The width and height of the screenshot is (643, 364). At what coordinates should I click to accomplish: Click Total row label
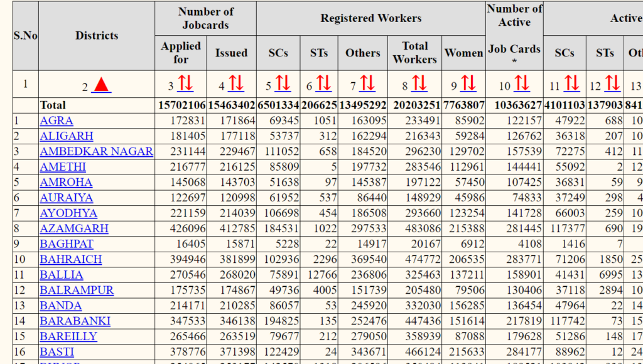[x=53, y=105]
